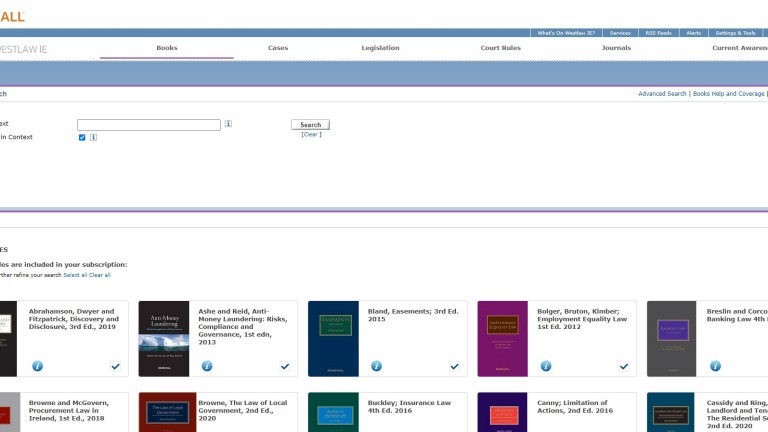
Task: Click the free text search input field
Action: [149, 125]
